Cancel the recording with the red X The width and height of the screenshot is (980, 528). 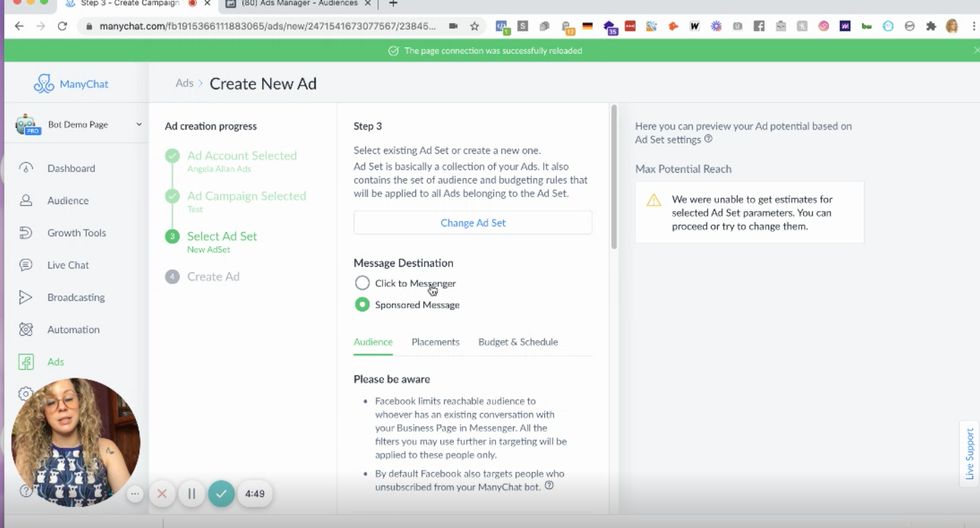[162, 494]
